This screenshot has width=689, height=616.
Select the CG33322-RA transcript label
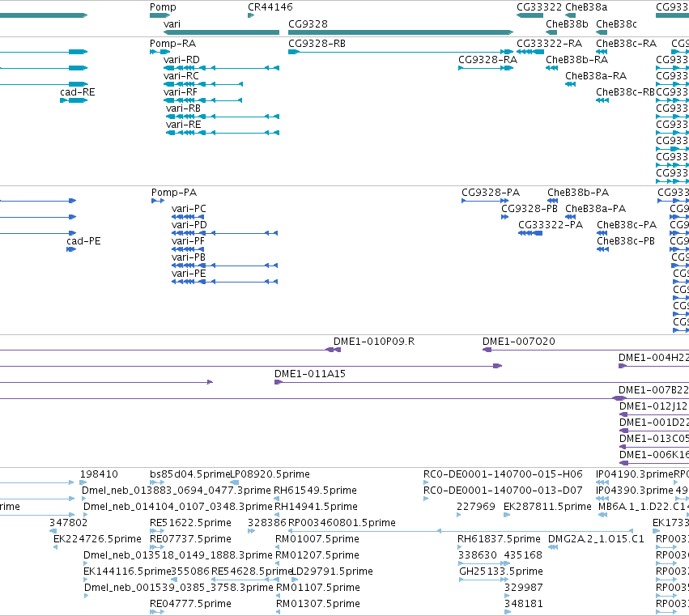[x=549, y=44]
